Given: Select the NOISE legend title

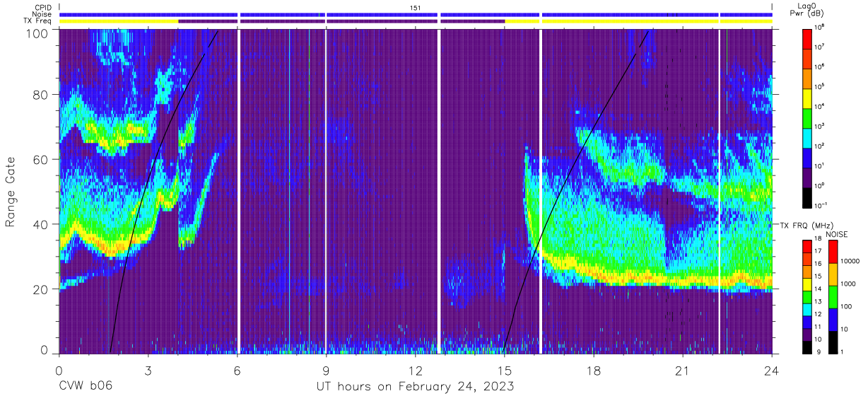Looking at the screenshot, I should pos(838,233).
